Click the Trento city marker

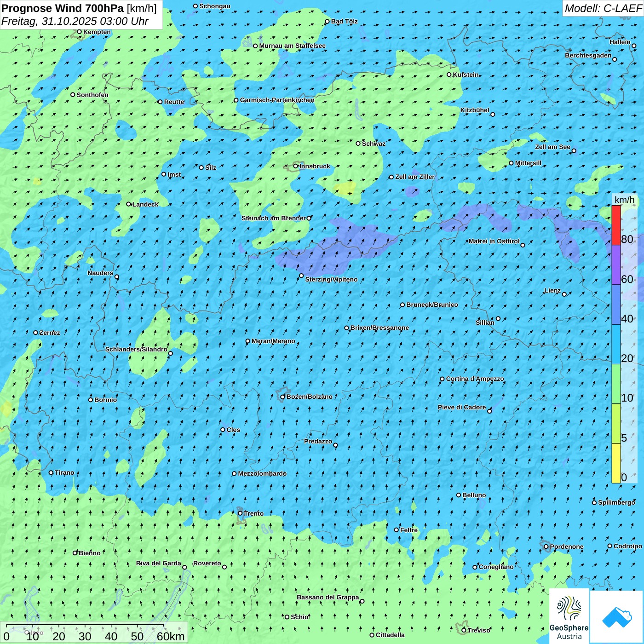point(240,513)
